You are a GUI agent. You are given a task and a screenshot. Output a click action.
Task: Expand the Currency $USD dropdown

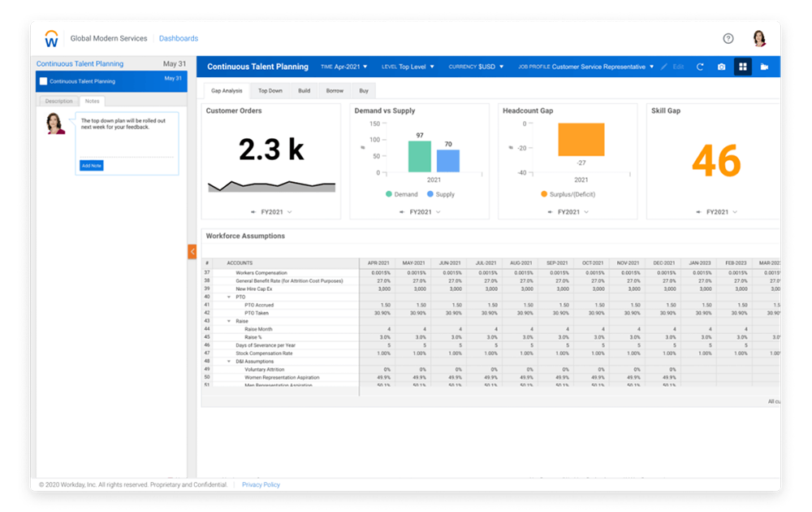(x=476, y=67)
